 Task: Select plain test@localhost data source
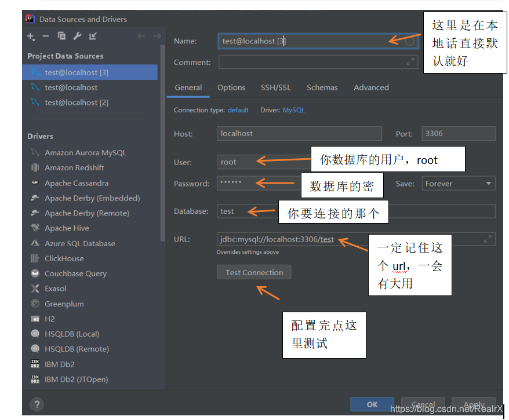tap(90, 87)
